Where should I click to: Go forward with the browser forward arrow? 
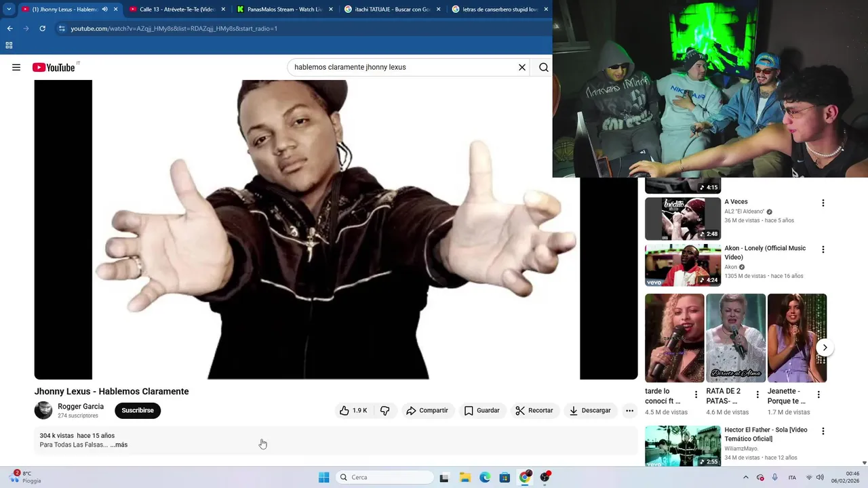pyautogui.click(x=26, y=28)
